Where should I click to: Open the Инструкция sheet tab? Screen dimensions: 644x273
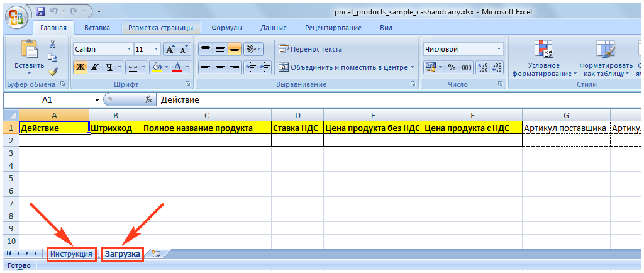[x=72, y=253]
